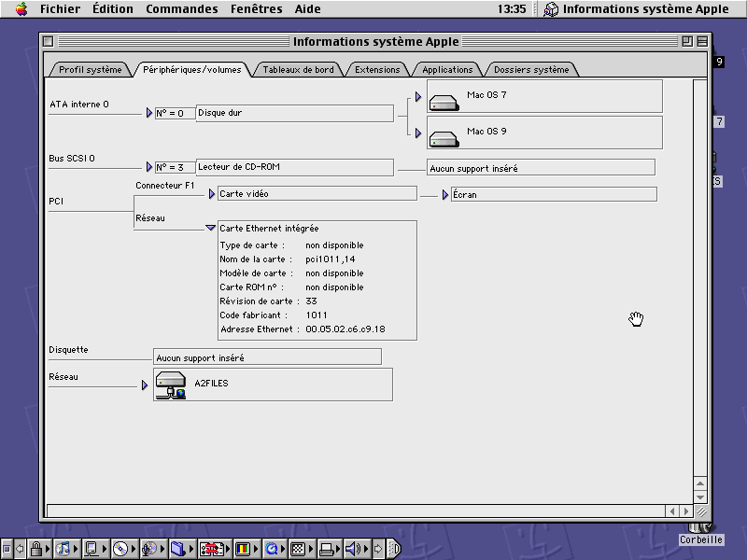Expand the A2FILES network volume triangle
This screenshot has height=560, width=747.
145,385
